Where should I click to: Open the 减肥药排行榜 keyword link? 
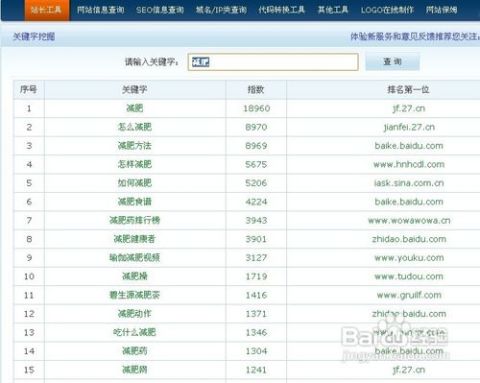(x=135, y=220)
